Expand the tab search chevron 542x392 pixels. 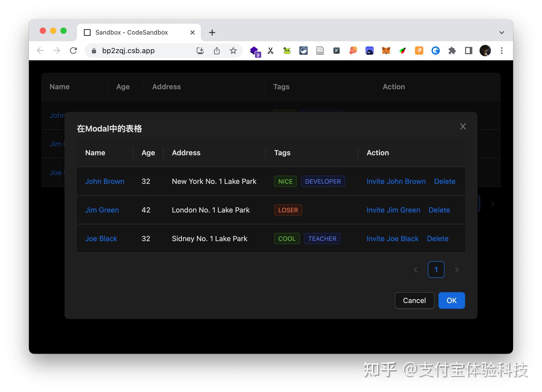pos(501,32)
